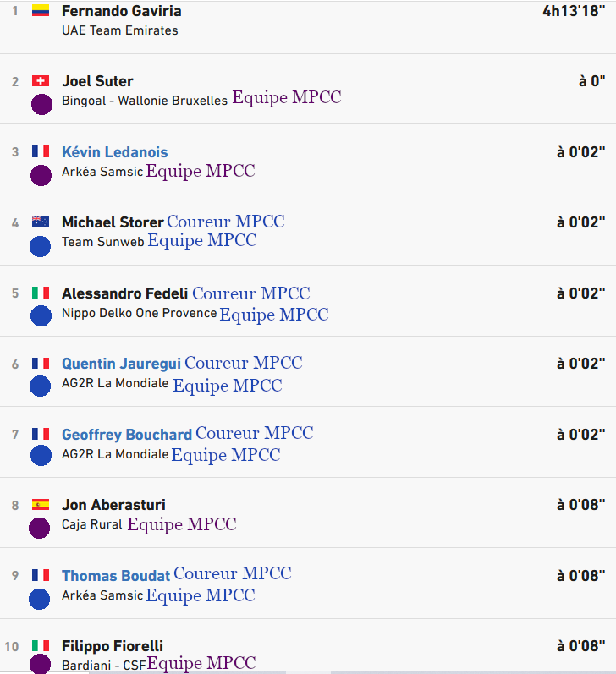Screen dimensions: 616x674
Task: Click blue circle badge under Michael Storer
Action: pyautogui.click(x=40, y=246)
